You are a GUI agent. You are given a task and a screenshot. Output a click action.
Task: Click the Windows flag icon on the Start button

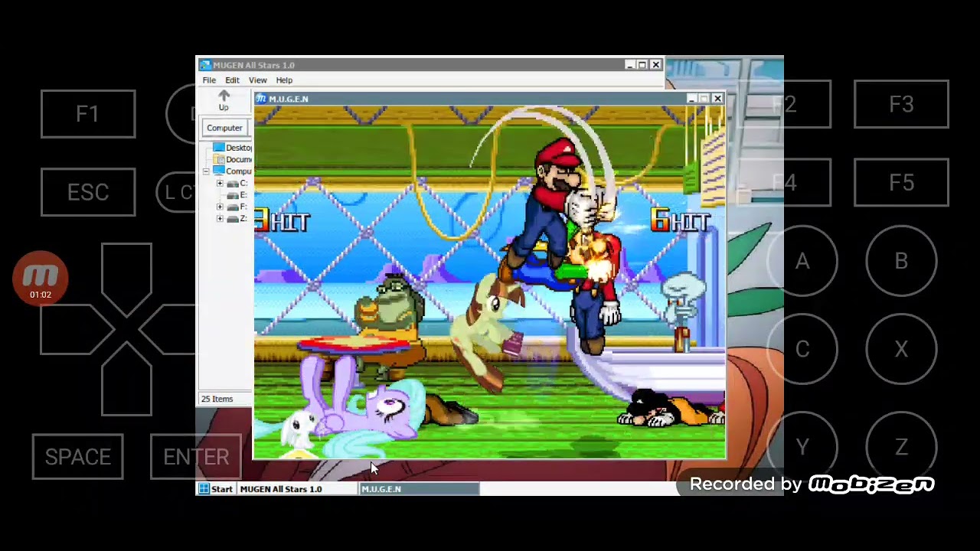tap(204, 489)
